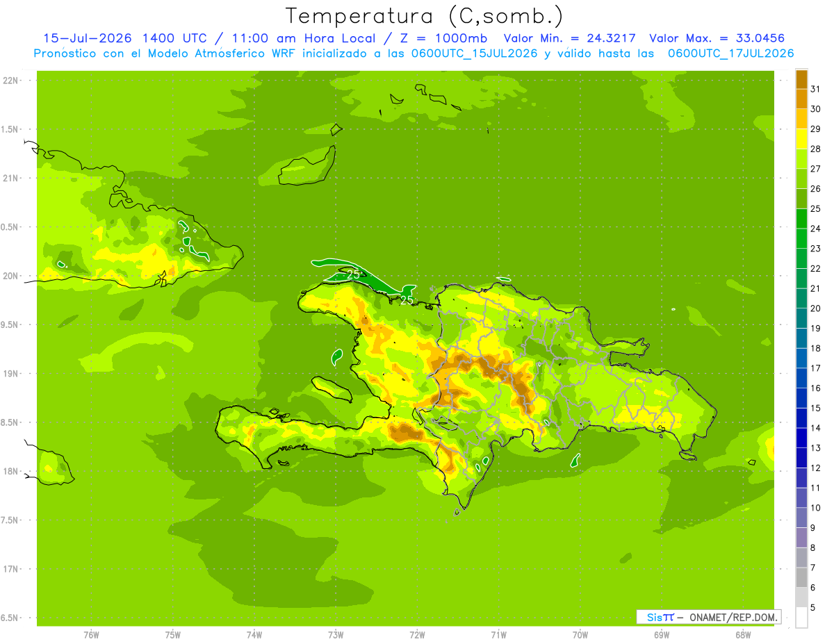This screenshot has width=834, height=644.
Task: Click the 75W longitude axis label
Action: pos(173,634)
